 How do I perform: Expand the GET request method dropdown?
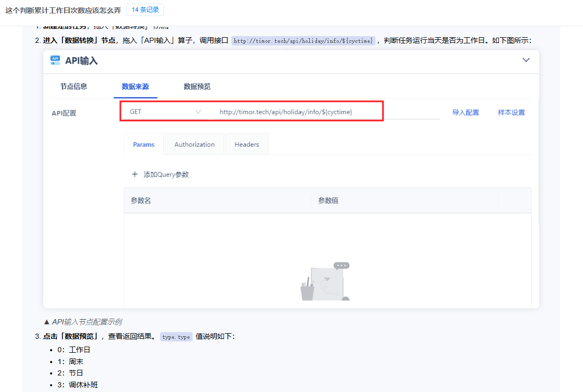pos(165,112)
